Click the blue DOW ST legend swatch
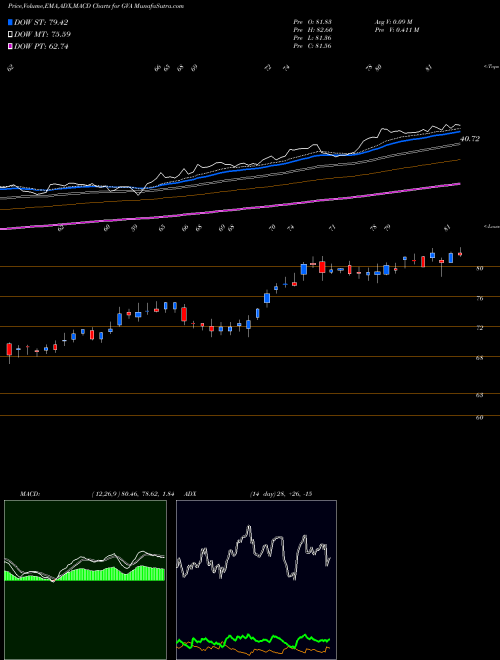 pos(10,22)
